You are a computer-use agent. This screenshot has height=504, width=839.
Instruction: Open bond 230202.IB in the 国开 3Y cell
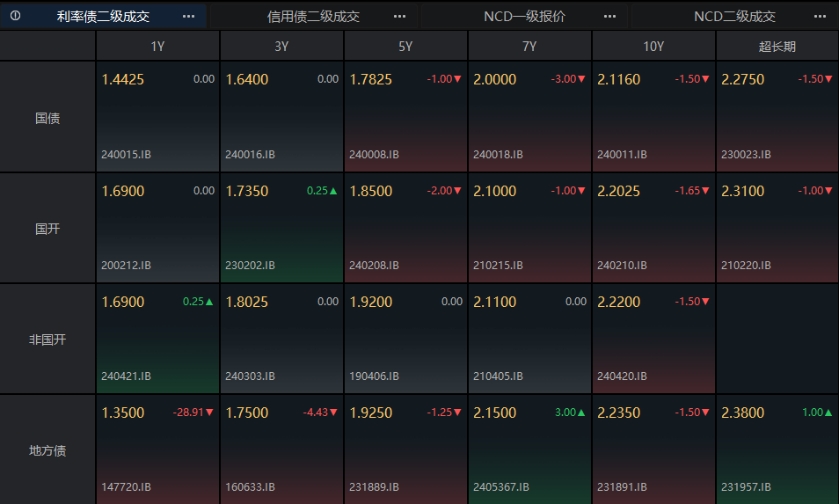tap(250, 266)
